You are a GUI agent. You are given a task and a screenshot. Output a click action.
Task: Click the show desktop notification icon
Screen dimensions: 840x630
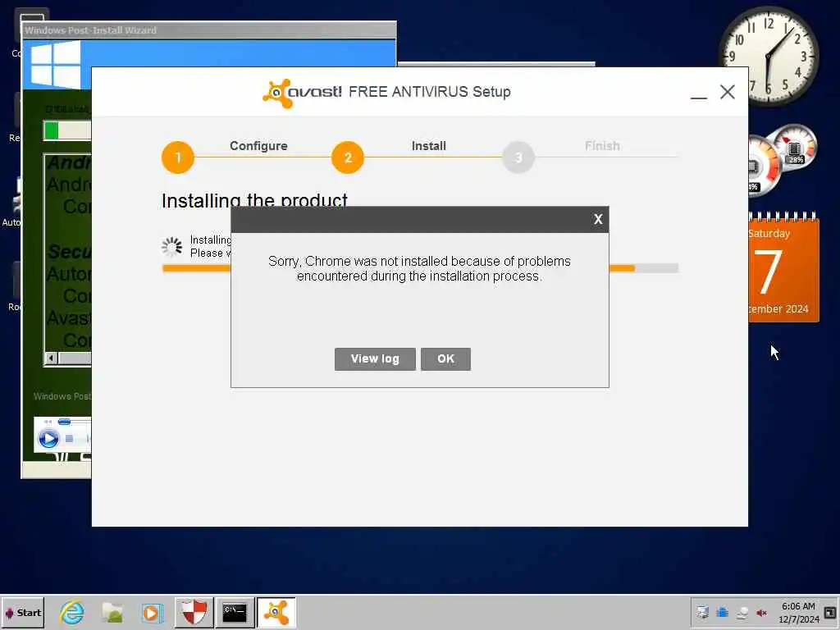coord(830,612)
